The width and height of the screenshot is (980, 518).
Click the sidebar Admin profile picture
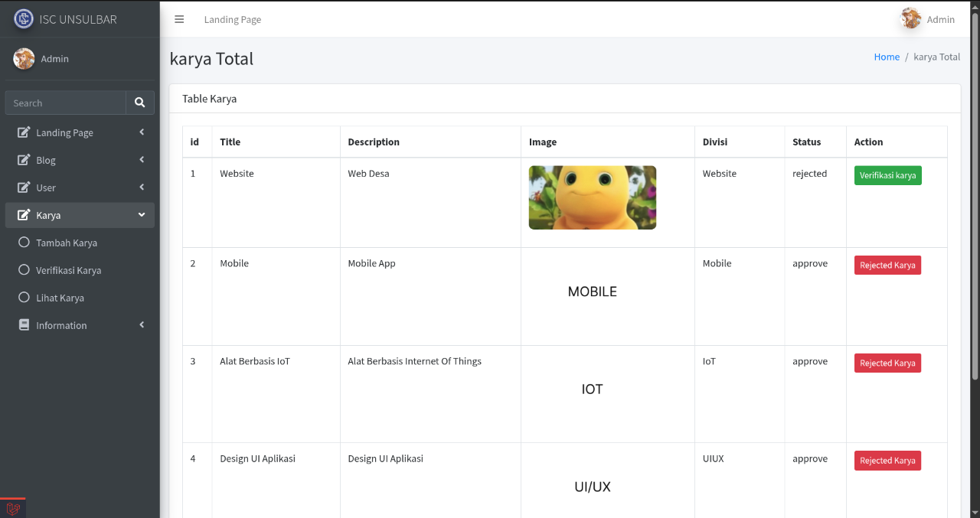(24, 59)
